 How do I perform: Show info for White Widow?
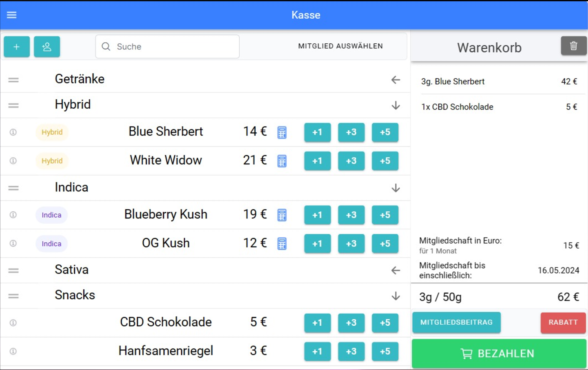tap(13, 161)
